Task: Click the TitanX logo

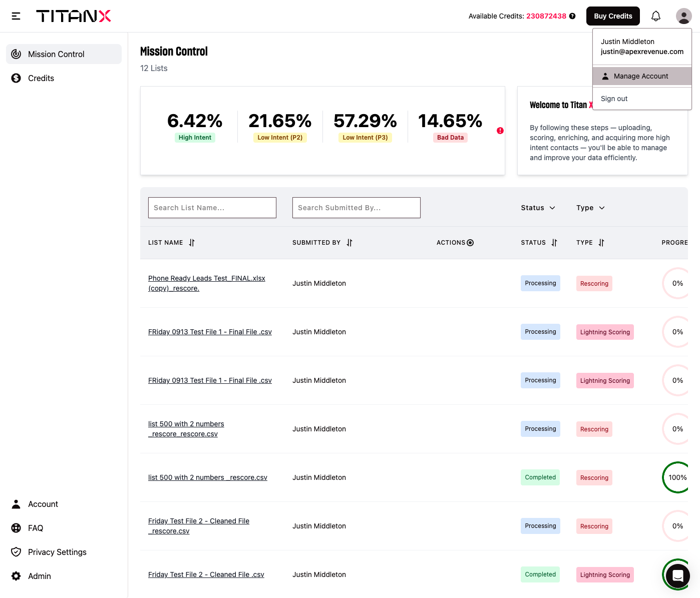Action: (74, 16)
